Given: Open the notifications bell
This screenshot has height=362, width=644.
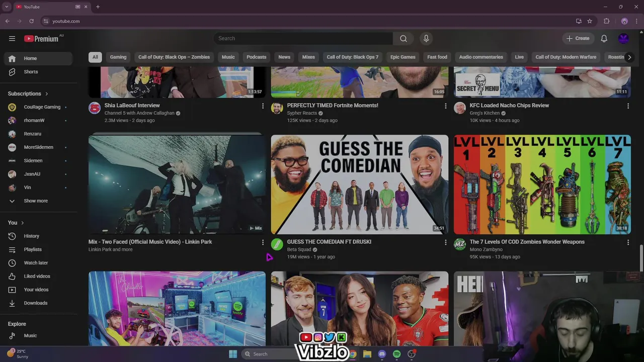Looking at the screenshot, I should (604, 38).
